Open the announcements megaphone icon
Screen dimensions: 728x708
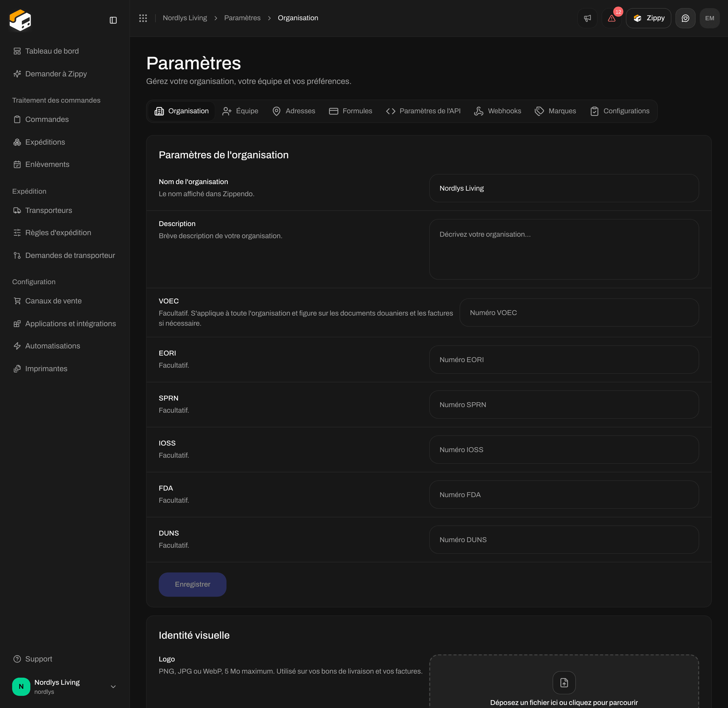click(587, 18)
